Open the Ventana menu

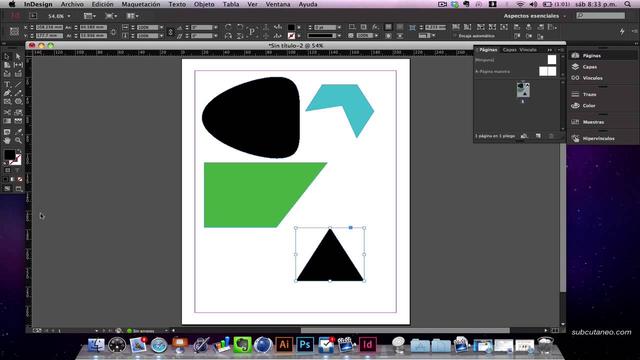pyautogui.click(x=278, y=4)
